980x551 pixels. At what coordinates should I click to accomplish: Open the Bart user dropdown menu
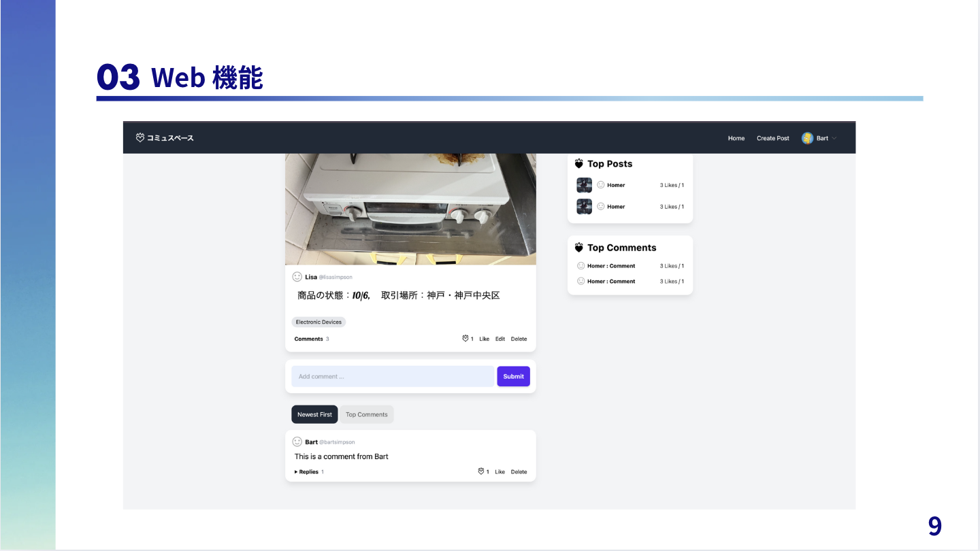pos(834,138)
